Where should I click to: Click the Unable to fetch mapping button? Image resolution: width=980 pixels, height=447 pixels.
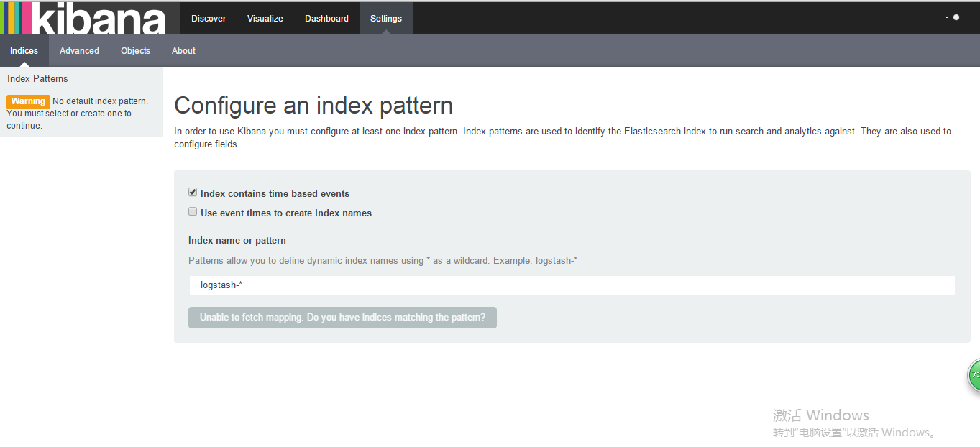[342, 318]
